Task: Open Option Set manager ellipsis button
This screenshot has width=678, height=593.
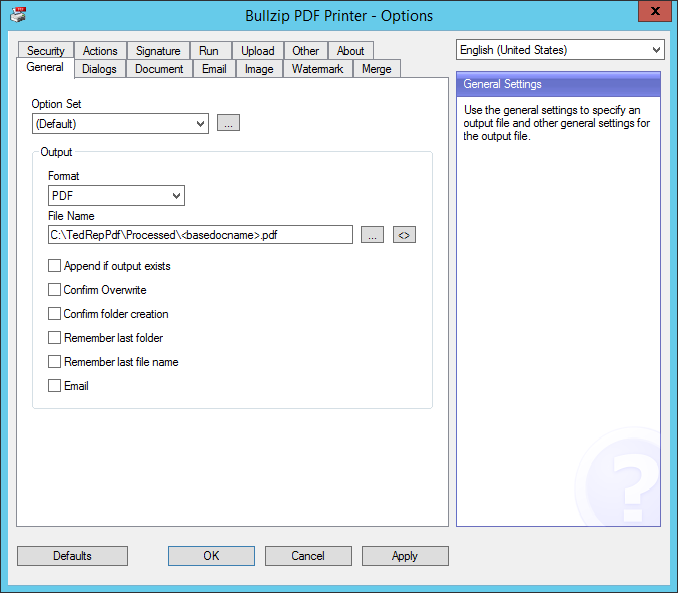Action: (228, 123)
